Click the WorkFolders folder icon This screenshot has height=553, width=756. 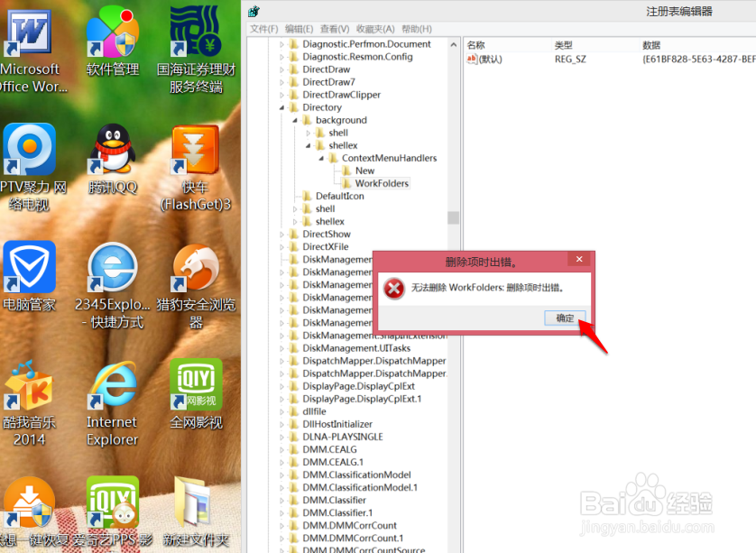(x=346, y=183)
